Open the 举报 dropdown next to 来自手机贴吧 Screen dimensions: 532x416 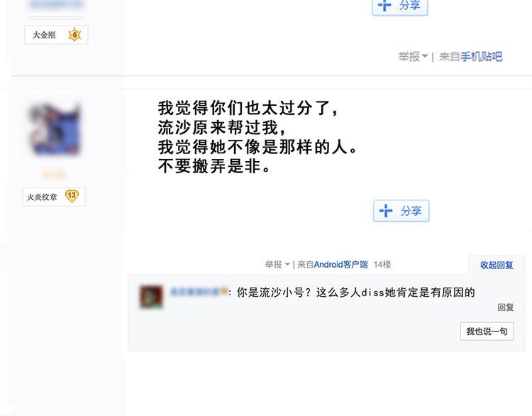click(413, 56)
